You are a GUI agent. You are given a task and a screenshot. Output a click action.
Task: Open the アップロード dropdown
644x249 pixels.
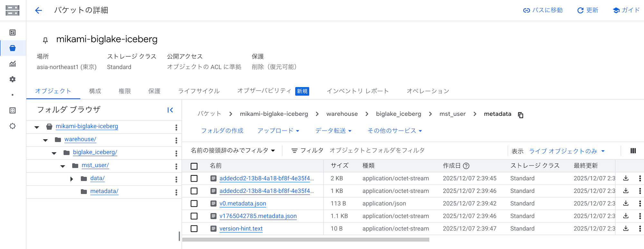coord(279,131)
